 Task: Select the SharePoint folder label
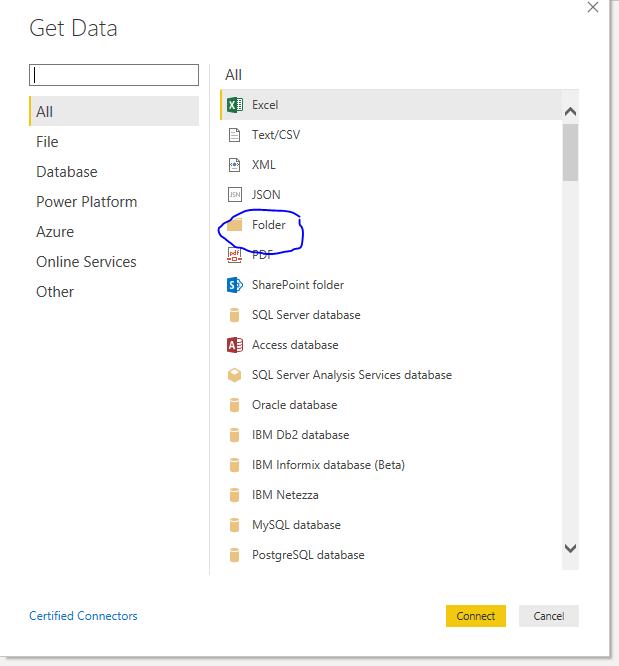pyautogui.click(x=298, y=285)
